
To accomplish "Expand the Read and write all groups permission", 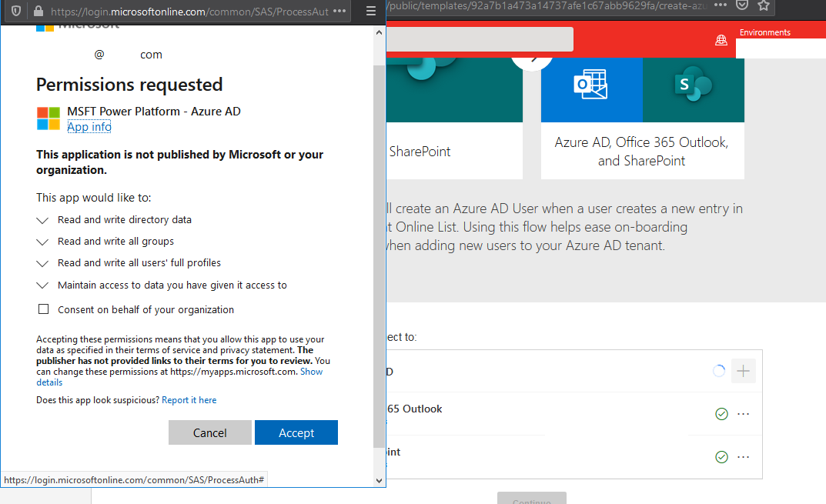I will [x=42, y=242].
